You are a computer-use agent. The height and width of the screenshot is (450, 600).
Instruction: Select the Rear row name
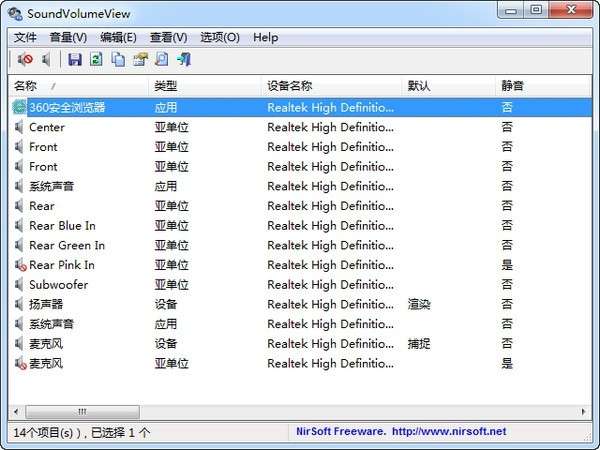coord(42,206)
